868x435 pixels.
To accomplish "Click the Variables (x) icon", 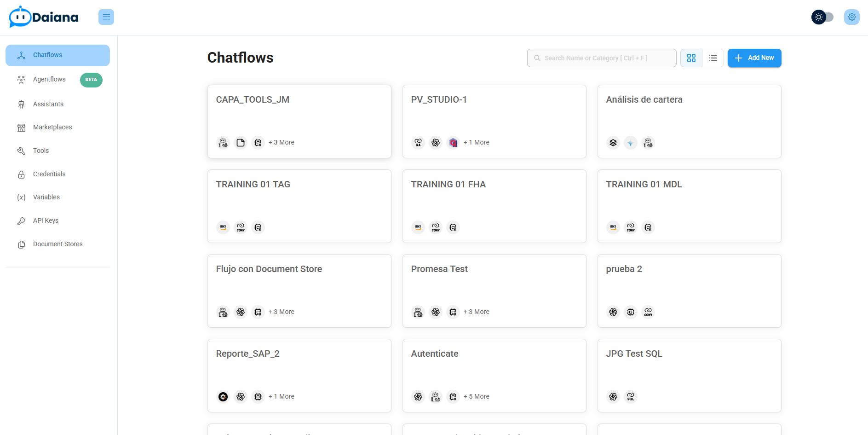I will point(21,197).
